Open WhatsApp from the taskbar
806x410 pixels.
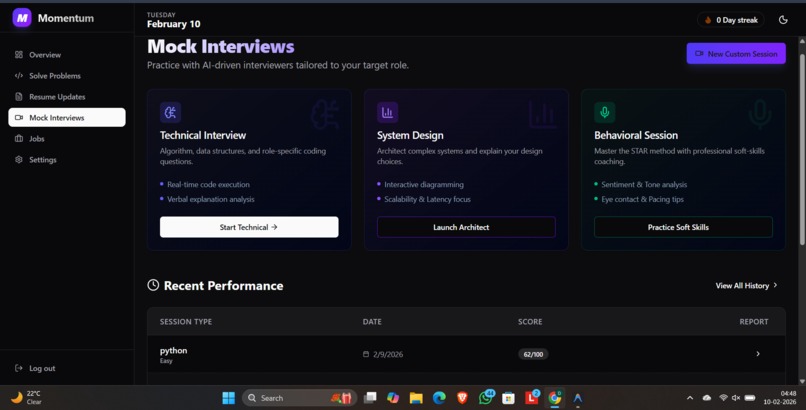click(x=485, y=398)
